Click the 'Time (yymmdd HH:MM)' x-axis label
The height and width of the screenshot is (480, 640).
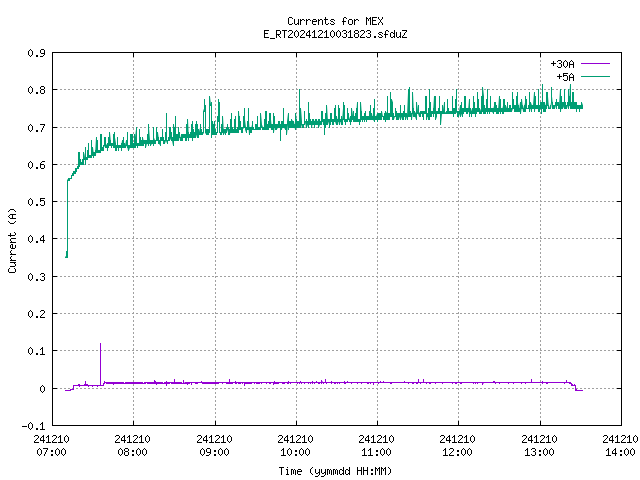(335, 471)
